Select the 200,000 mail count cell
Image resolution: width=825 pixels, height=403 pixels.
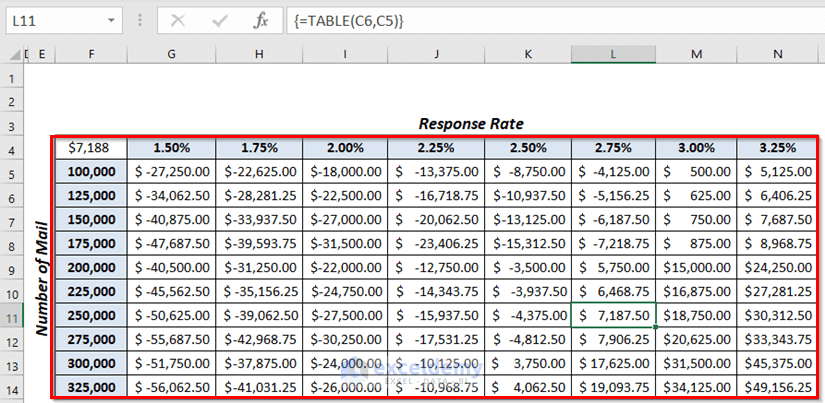click(x=90, y=267)
